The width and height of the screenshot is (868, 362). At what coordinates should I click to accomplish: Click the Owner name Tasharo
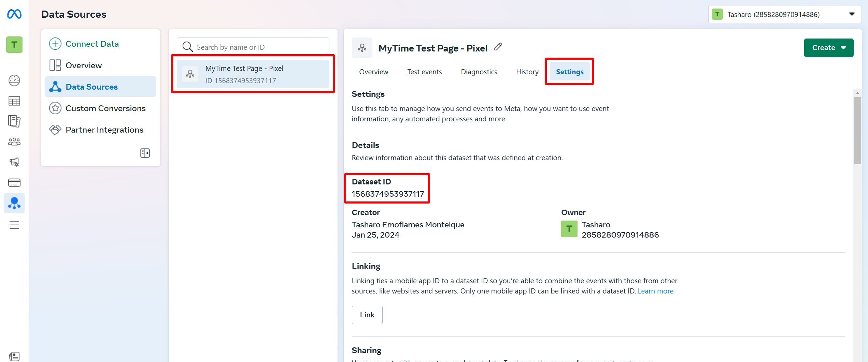[x=596, y=225]
